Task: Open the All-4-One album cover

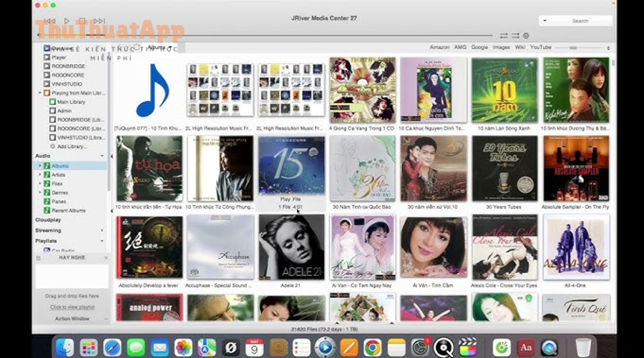Action: tap(576, 247)
